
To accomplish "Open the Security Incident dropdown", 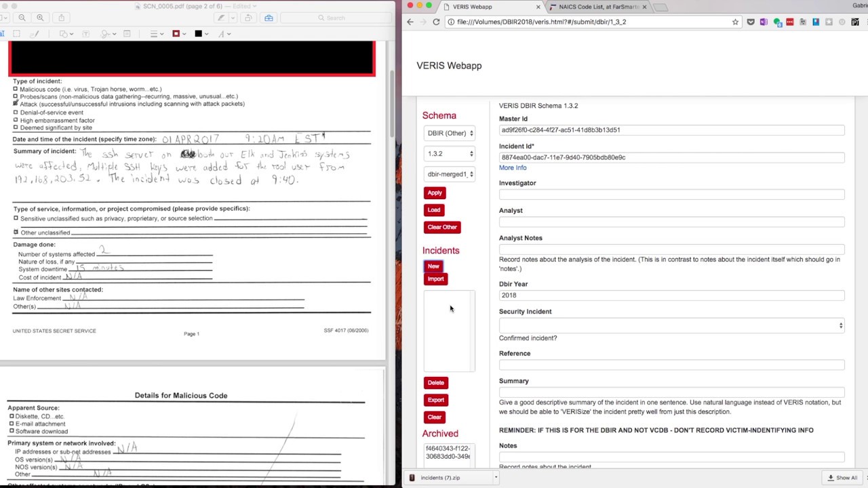I will tap(672, 325).
